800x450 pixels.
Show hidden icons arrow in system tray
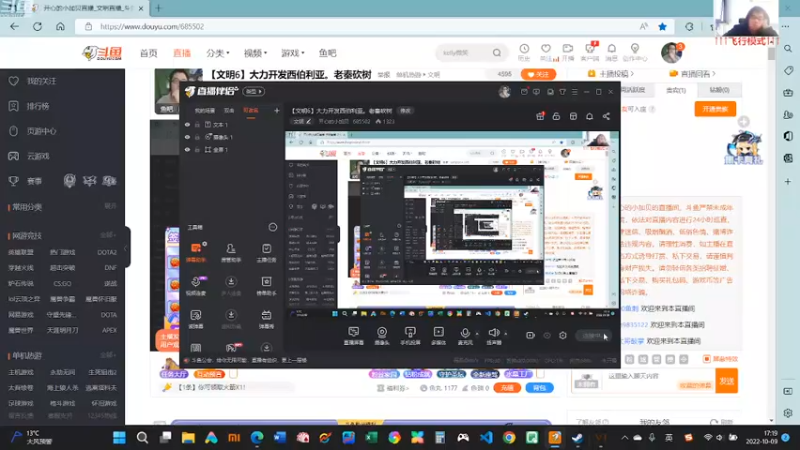(624, 438)
